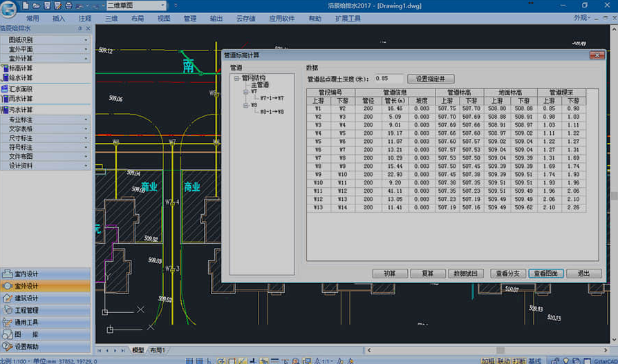Image resolution: width=618 pixels, height=364 pixels.
Task: Collapse the 室外计算 section
Action: pyautogui.click(x=46, y=58)
